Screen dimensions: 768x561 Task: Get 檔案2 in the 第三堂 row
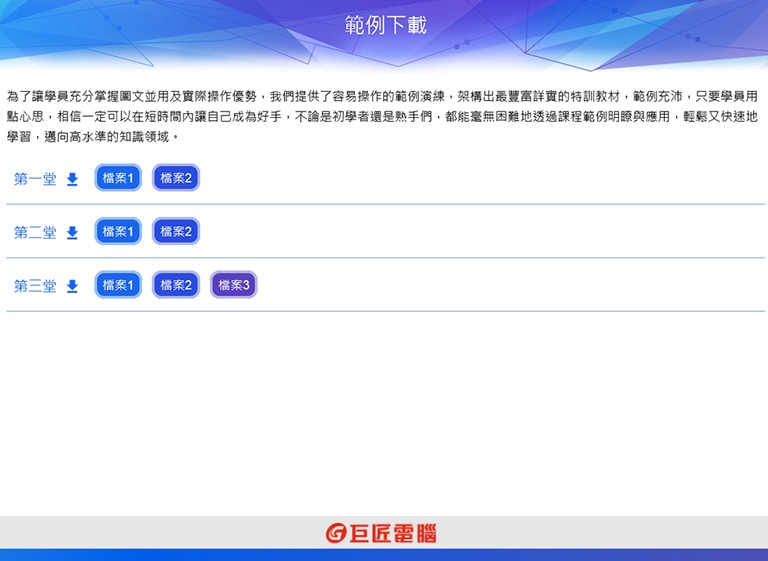176,285
